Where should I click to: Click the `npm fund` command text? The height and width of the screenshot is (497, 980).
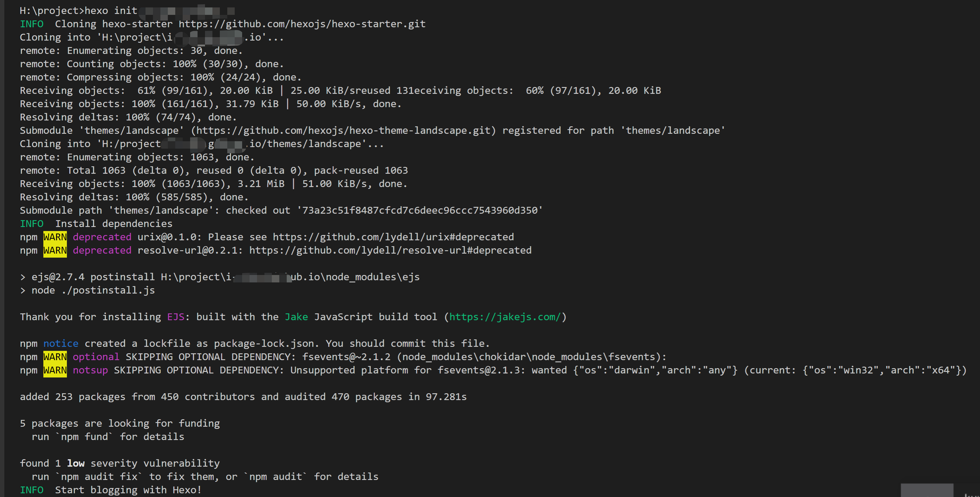tap(84, 437)
